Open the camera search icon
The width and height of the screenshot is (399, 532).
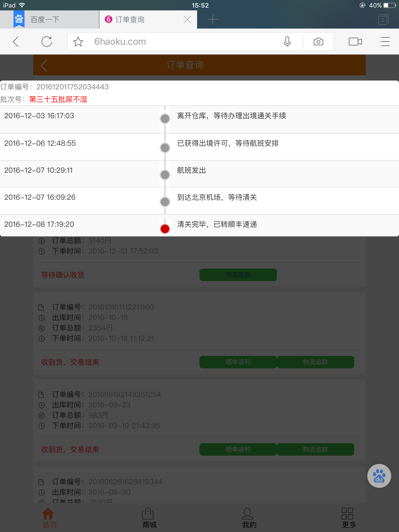click(x=318, y=42)
